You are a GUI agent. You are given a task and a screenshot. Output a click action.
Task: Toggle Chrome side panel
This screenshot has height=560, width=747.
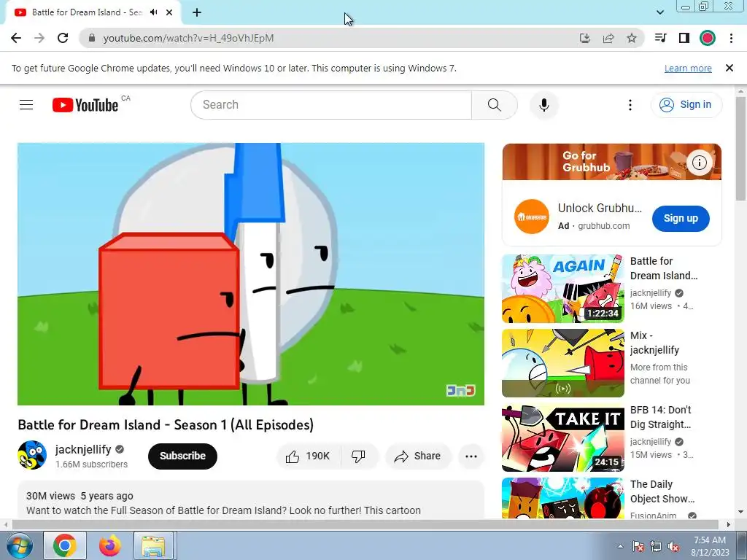pyautogui.click(x=684, y=38)
